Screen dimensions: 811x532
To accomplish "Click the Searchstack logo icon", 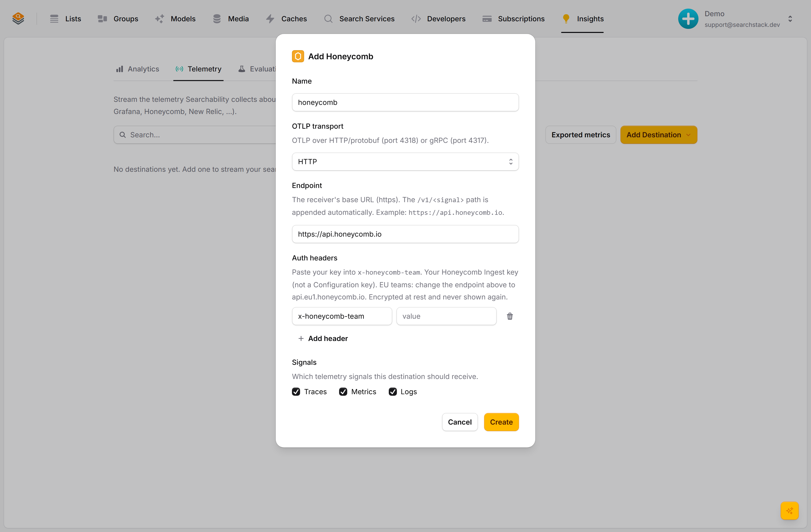I will (18, 19).
